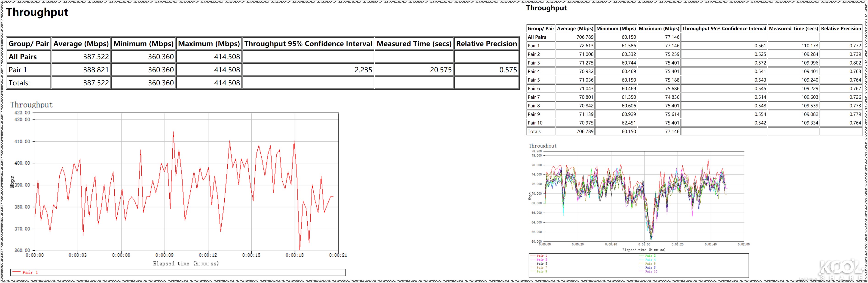Select the All Pairs average 706.789 cell
868x283 pixels.
point(585,37)
